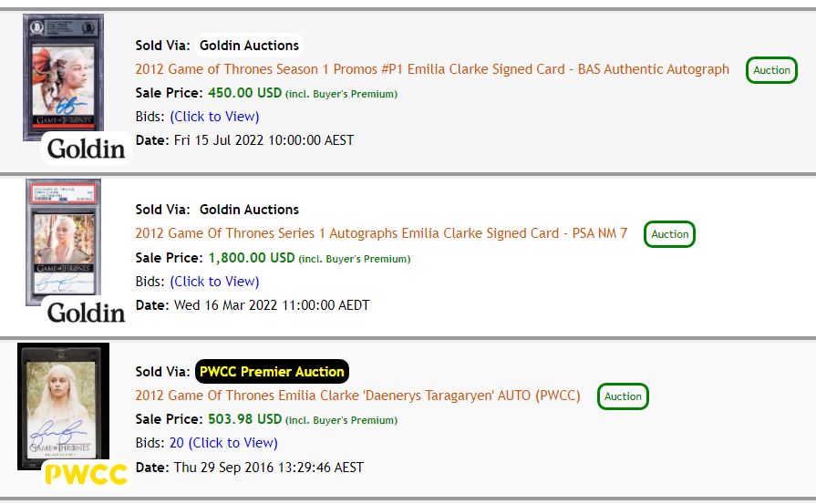The height and width of the screenshot is (504, 816).
Task: Click the Auction badge on the PSA NM 7 listing
Action: tap(669, 234)
